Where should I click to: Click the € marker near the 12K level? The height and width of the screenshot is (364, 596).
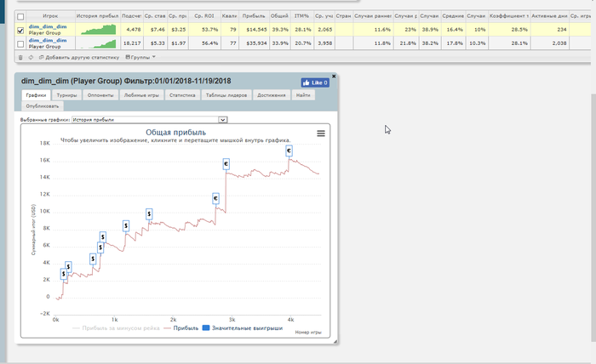tap(215, 198)
